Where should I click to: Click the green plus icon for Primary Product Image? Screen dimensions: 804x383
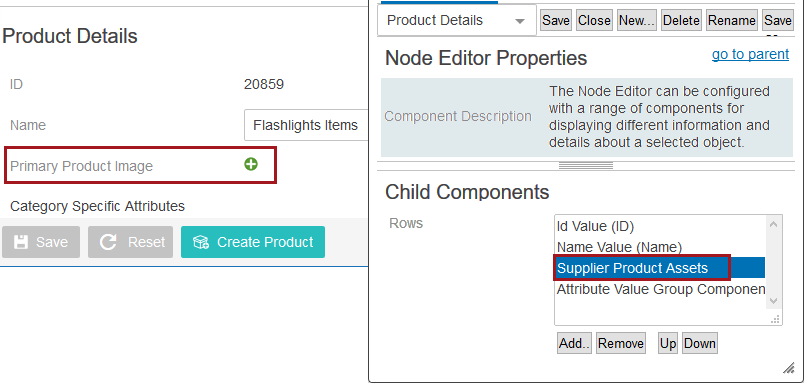pyautogui.click(x=251, y=165)
